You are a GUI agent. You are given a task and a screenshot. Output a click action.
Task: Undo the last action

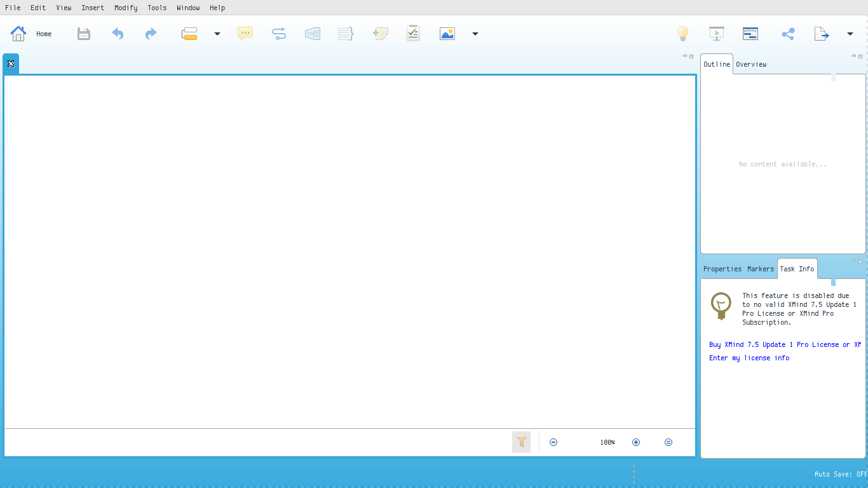pos(118,34)
